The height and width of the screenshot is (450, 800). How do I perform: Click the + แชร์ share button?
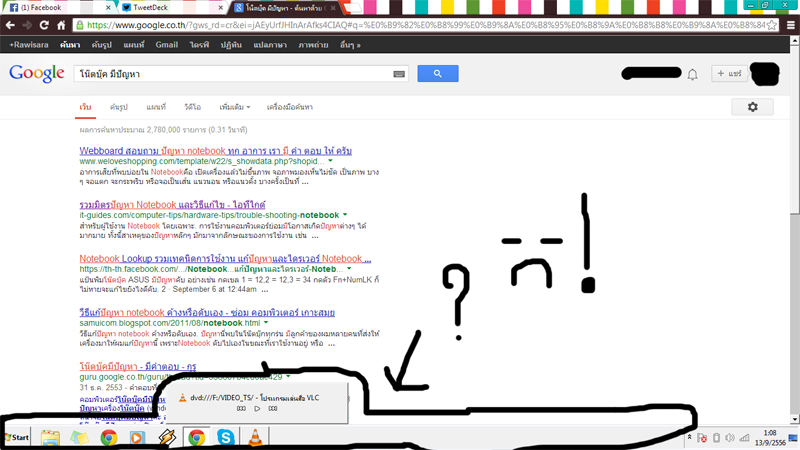730,73
